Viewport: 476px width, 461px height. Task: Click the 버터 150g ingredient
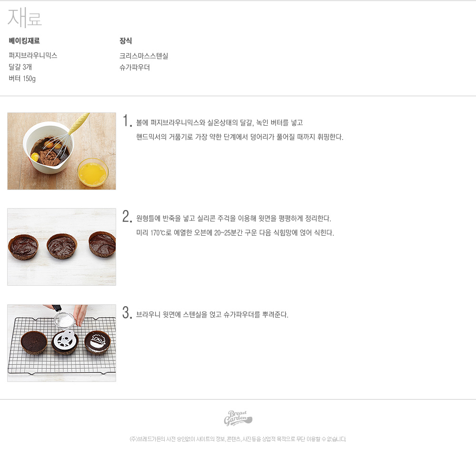tap(22, 79)
